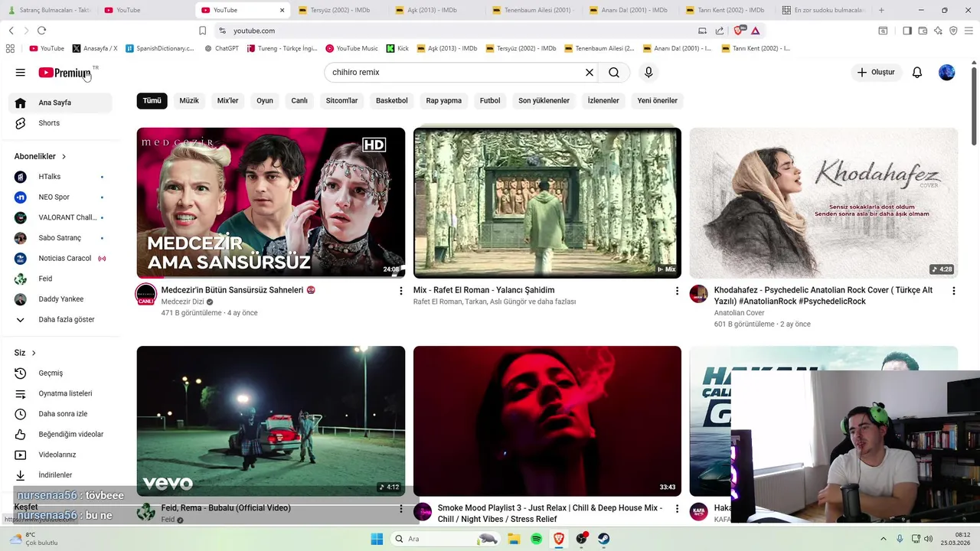Select the İzlenenler filter chip
The image size is (980, 551).
603,100
